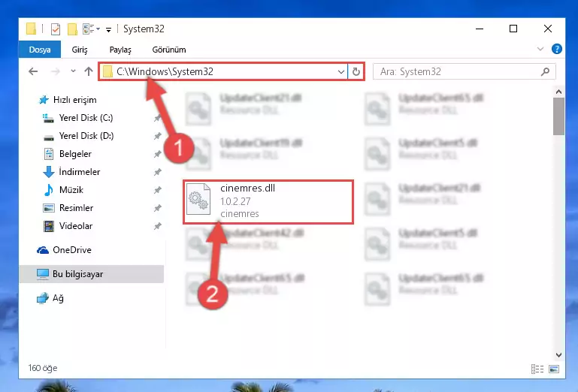Image resolution: width=578 pixels, height=392 pixels.
Task: Select the cinemres.dll file
Action: click(x=268, y=202)
